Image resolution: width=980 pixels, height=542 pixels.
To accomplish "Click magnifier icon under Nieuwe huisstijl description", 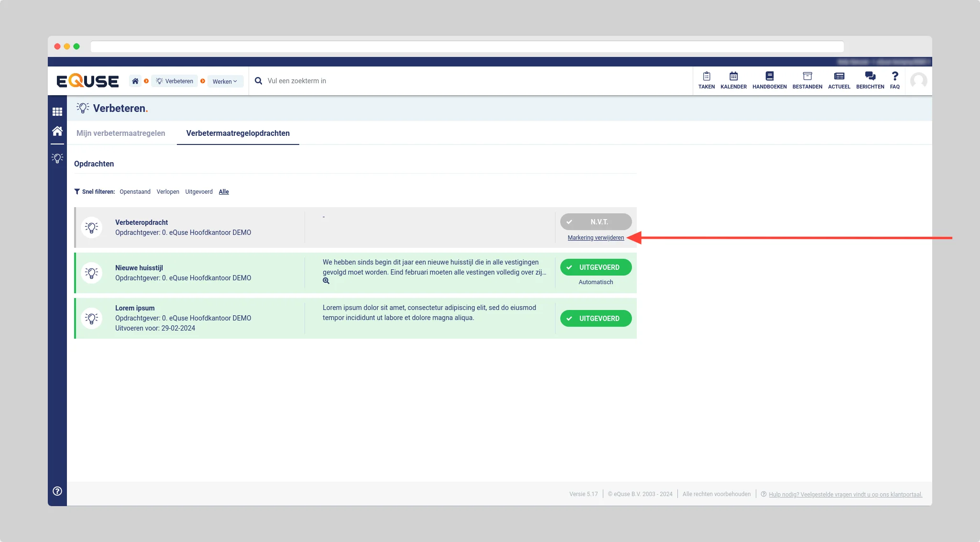I will 326,281.
